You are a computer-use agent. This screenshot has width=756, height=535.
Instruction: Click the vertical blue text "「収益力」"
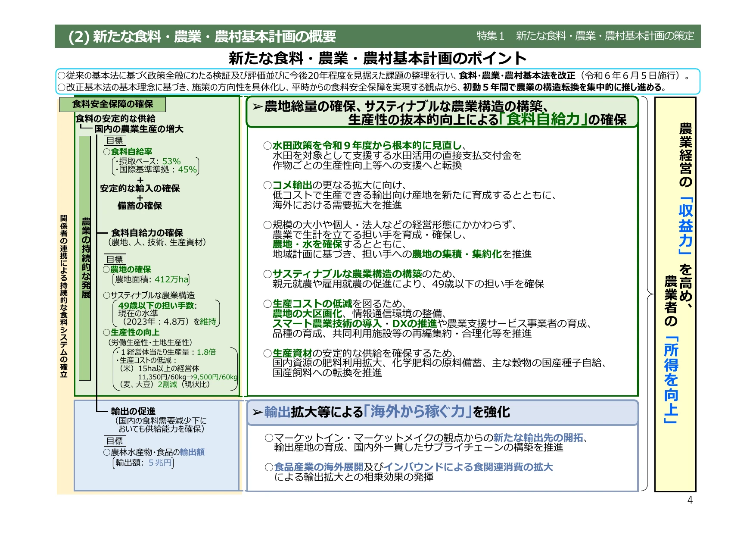[685, 225]
